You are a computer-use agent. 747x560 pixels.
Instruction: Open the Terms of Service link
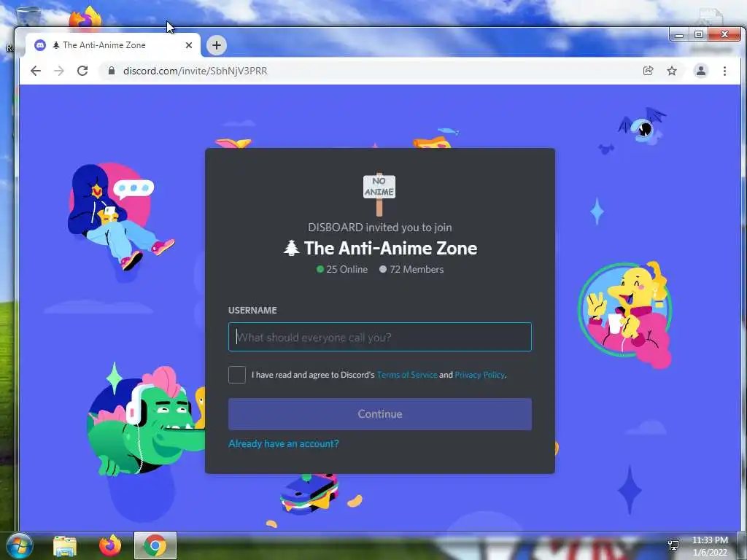coord(407,375)
